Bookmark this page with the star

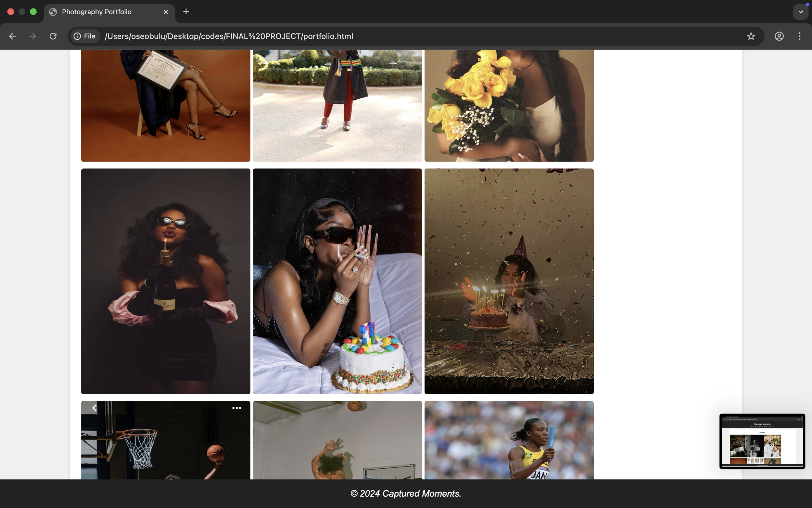751,36
